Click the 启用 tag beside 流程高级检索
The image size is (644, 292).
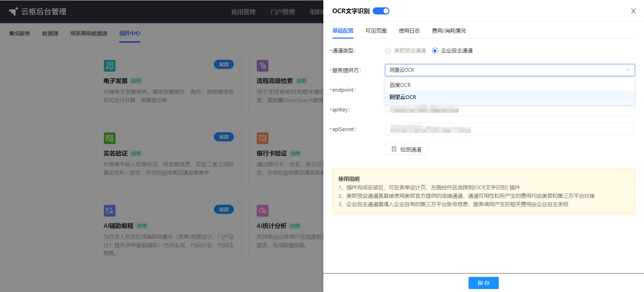[x=301, y=81]
